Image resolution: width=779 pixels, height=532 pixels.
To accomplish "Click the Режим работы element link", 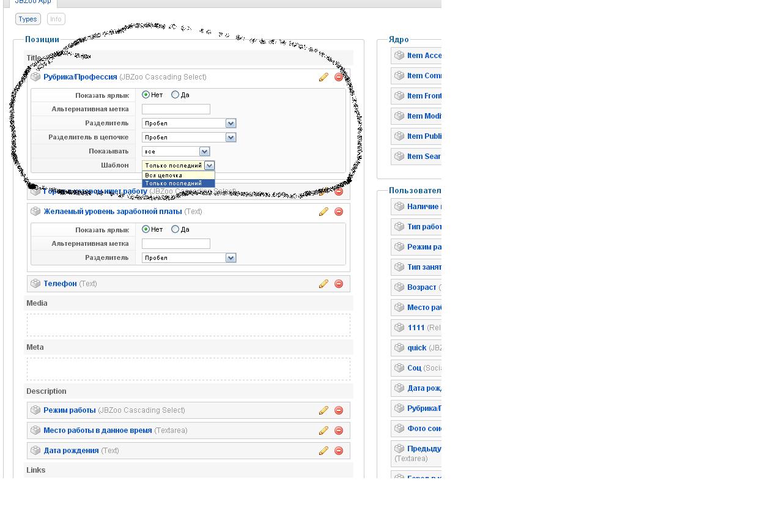I will coord(70,410).
